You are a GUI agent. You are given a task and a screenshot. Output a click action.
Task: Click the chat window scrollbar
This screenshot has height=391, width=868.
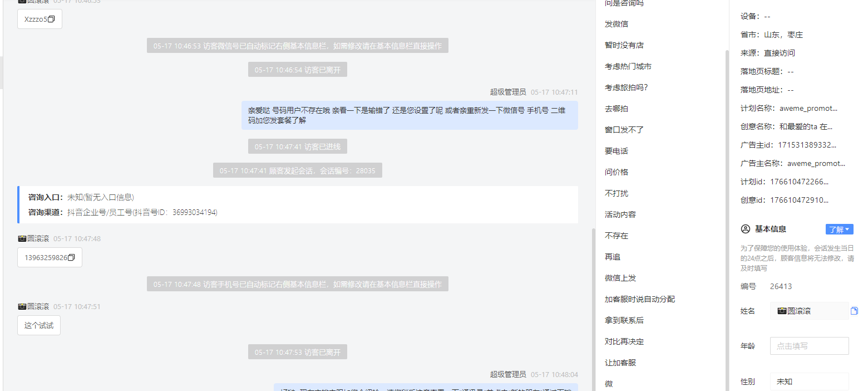tap(593, 309)
